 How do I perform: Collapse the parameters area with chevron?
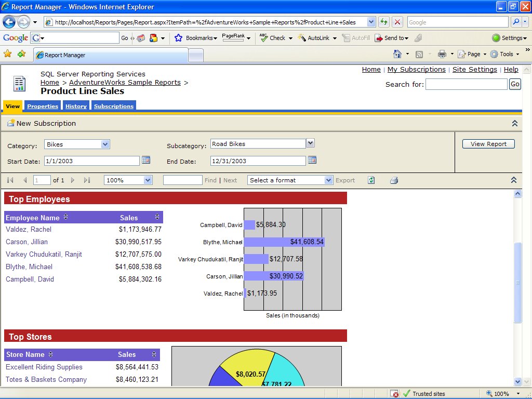click(514, 123)
